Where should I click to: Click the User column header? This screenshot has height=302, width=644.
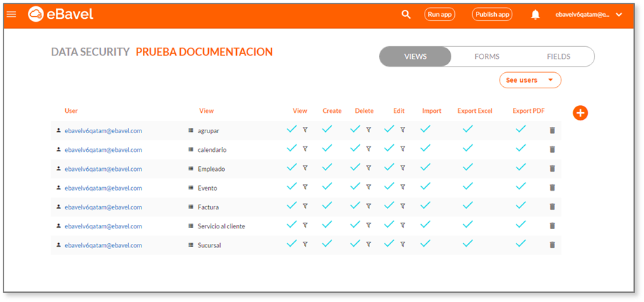pos(71,111)
